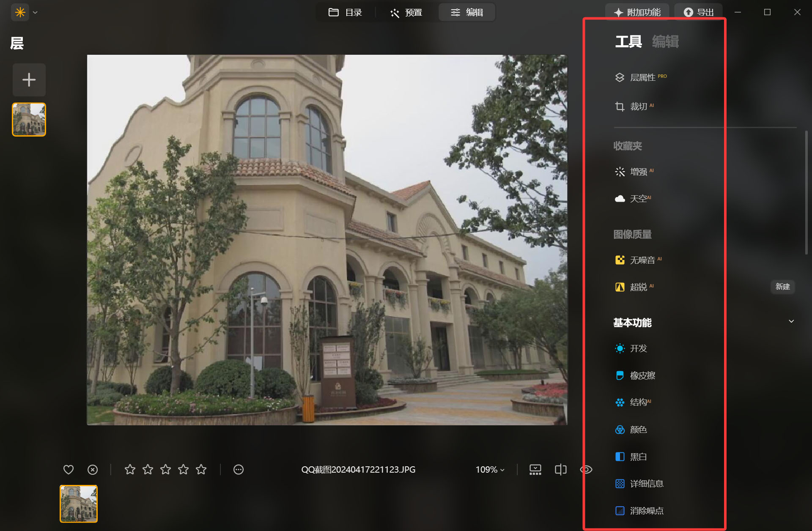Open the 详细信息 details tool
This screenshot has height=531, width=812.
coord(639,484)
